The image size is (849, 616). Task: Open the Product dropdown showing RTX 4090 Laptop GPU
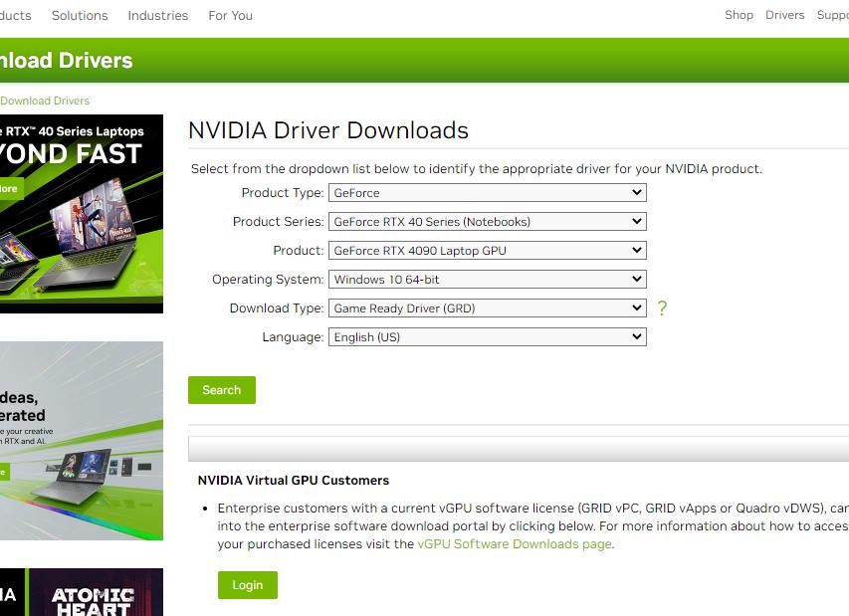pos(488,251)
